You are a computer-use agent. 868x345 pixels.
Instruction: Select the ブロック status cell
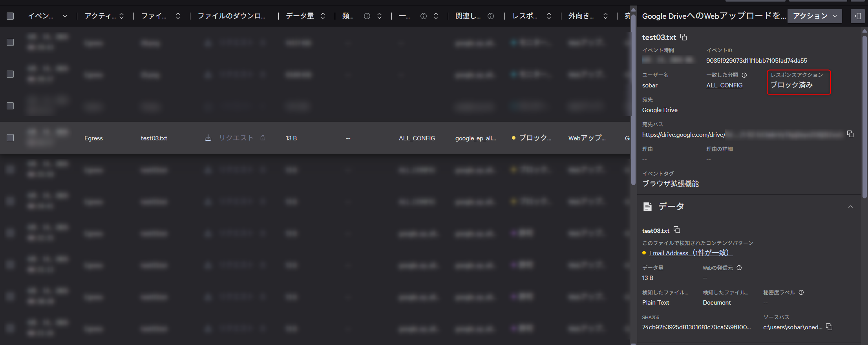coord(532,138)
